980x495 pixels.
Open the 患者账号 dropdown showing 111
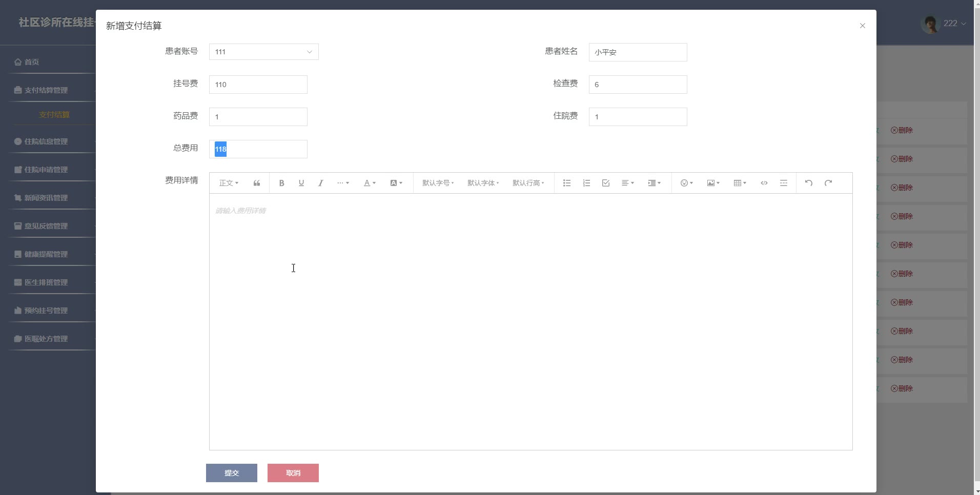tap(264, 52)
